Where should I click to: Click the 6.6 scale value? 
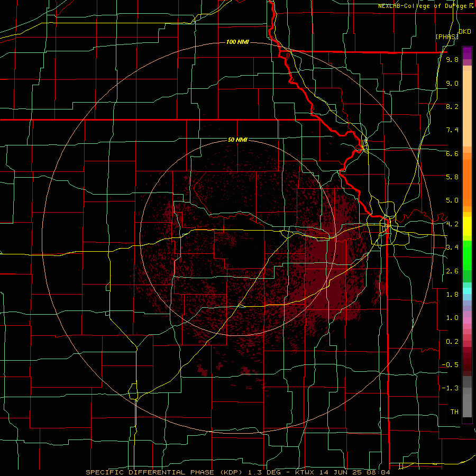coord(452,153)
